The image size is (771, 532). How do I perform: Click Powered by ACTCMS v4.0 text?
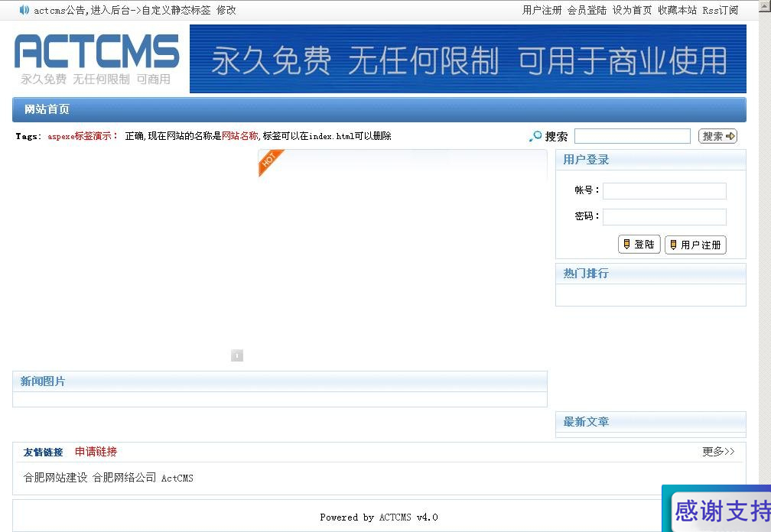click(x=379, y=517)
